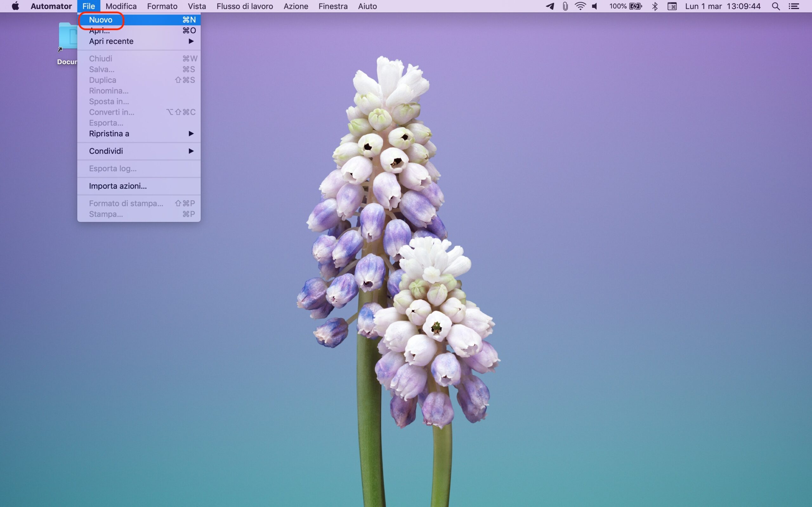812x507 pixels.
Task: Open the Apple menu icon
Action: (16, 6)
